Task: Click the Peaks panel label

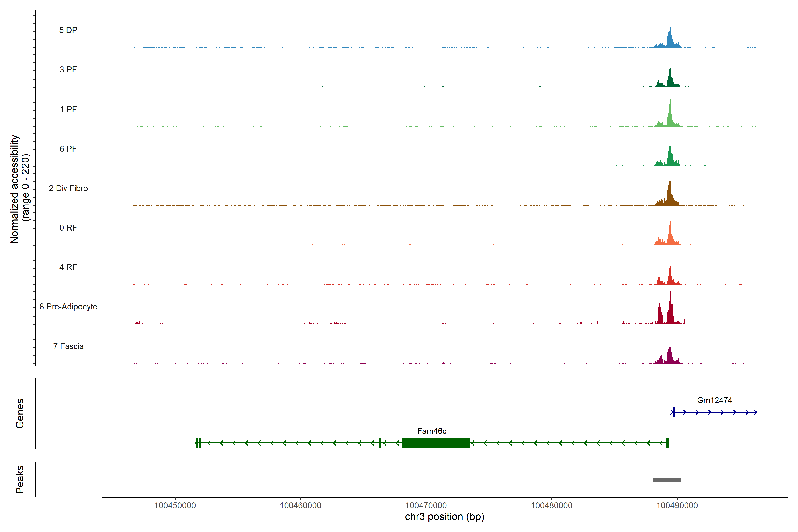Action: (x=20, y=479)
